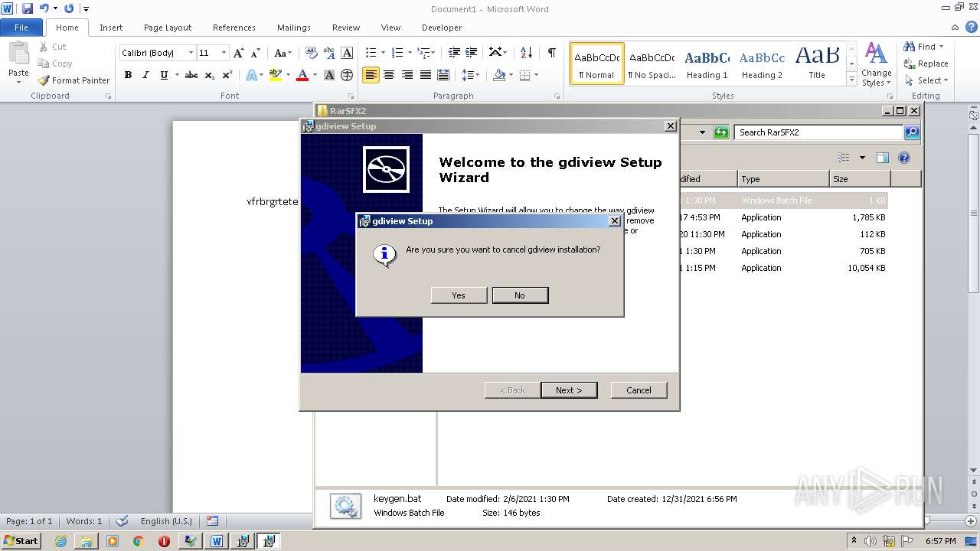Click Paste icon
980x551 pixels.
(18, 54)
